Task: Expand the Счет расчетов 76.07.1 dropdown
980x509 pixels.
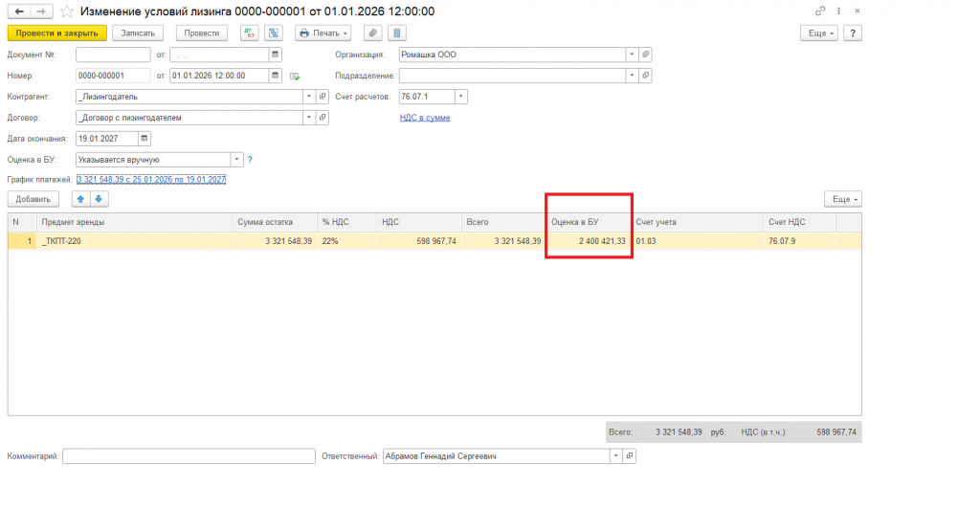Action: [460, 97]
